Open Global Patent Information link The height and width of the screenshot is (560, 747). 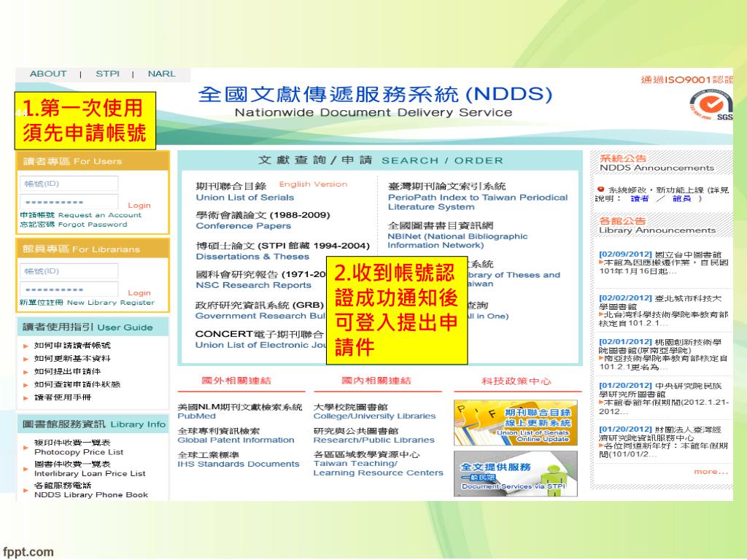pyautogui.click(x=236, y=440)
